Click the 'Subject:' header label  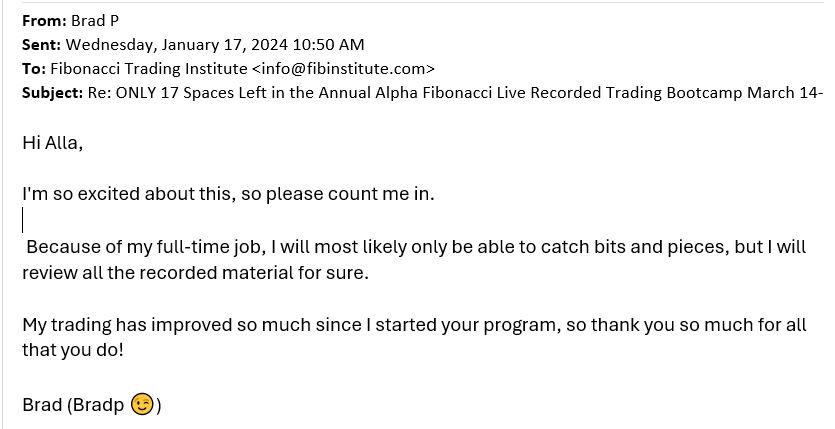pos(52,93)
